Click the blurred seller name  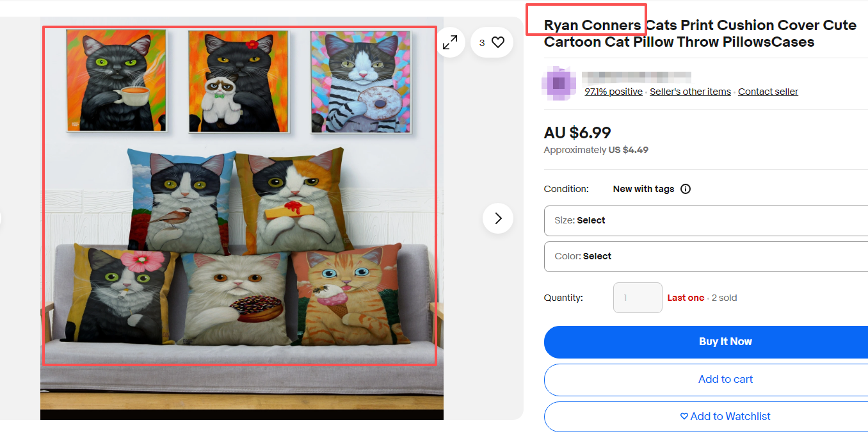637,76
